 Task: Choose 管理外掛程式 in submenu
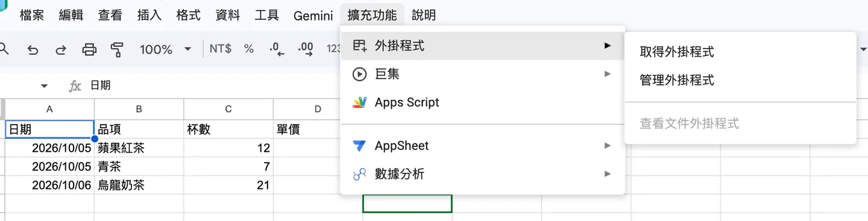(x=740, y=80)
